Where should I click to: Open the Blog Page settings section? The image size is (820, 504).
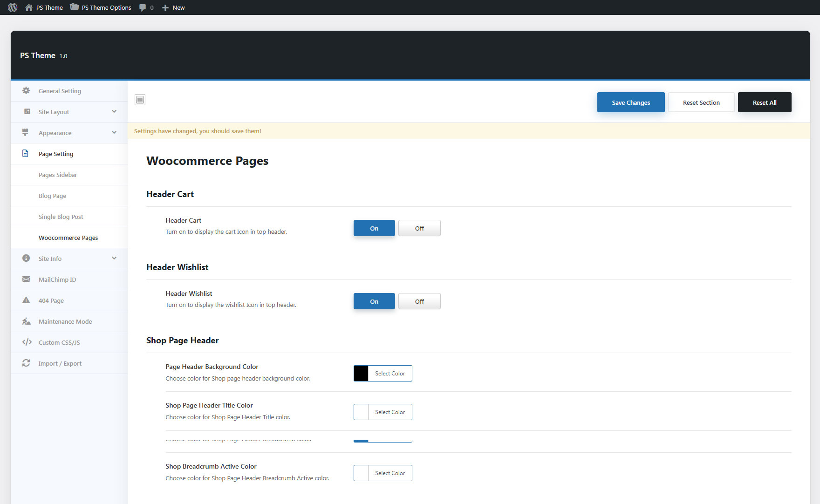click(52, 196)
